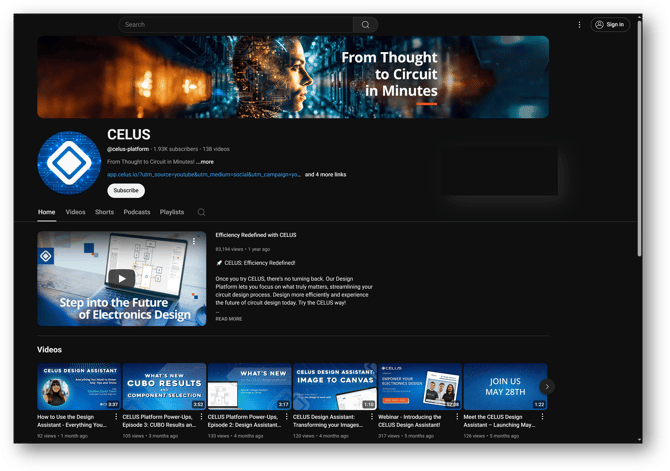Open options menu for 'Transforming your Images' video
The width and height of the screenshot is (670, 471).
(372, 417)
